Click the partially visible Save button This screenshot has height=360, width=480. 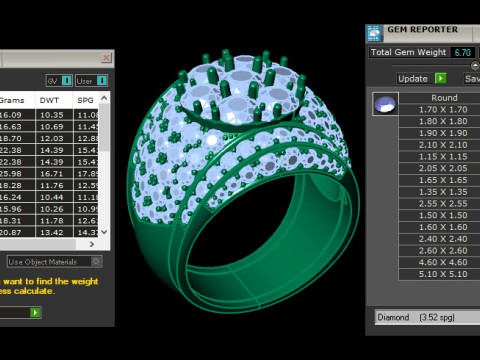[472, 79]
